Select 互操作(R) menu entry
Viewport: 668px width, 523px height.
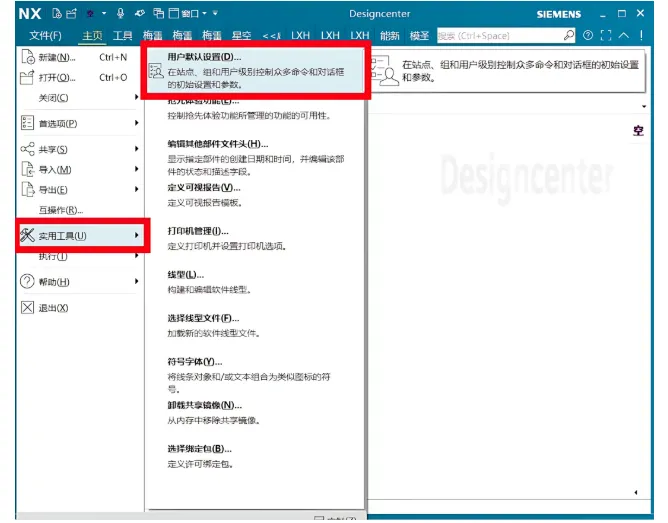(x=80, y=210)
